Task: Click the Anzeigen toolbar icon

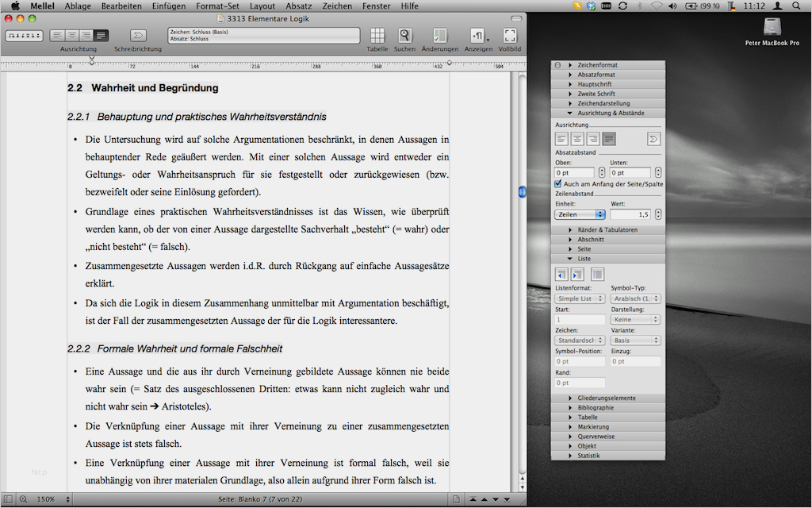Action: 477,35
